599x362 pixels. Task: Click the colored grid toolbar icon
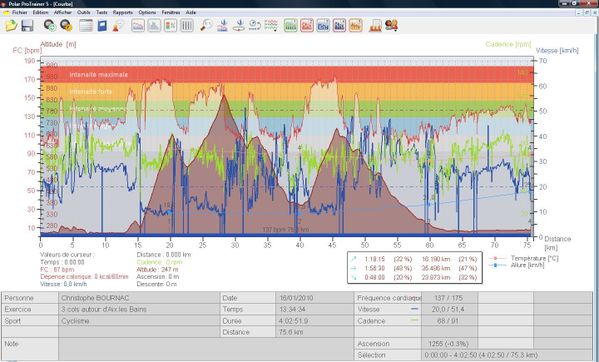pyautogui.click(x=170, y=26)
